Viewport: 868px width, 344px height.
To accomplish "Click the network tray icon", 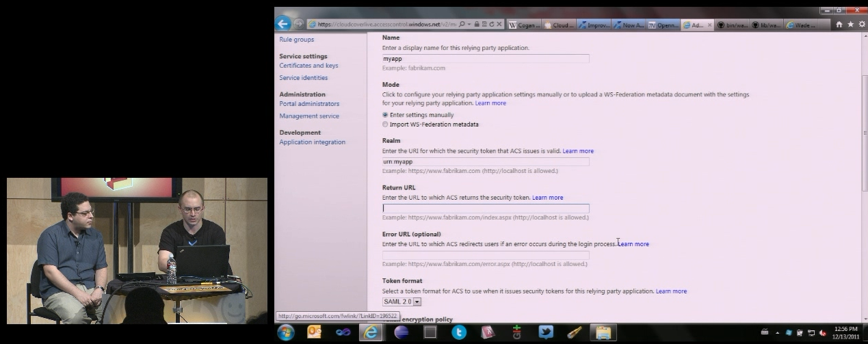I will click(x=811, y=333).
